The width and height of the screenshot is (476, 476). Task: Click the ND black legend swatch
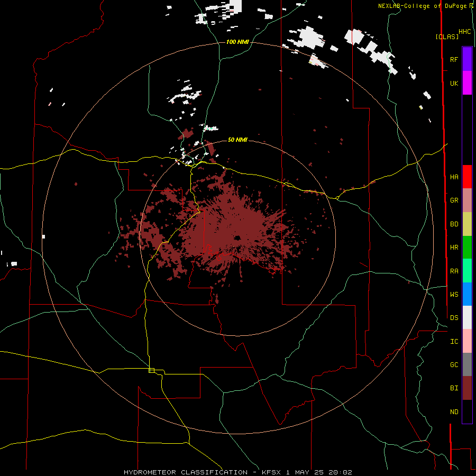[467, 411]
